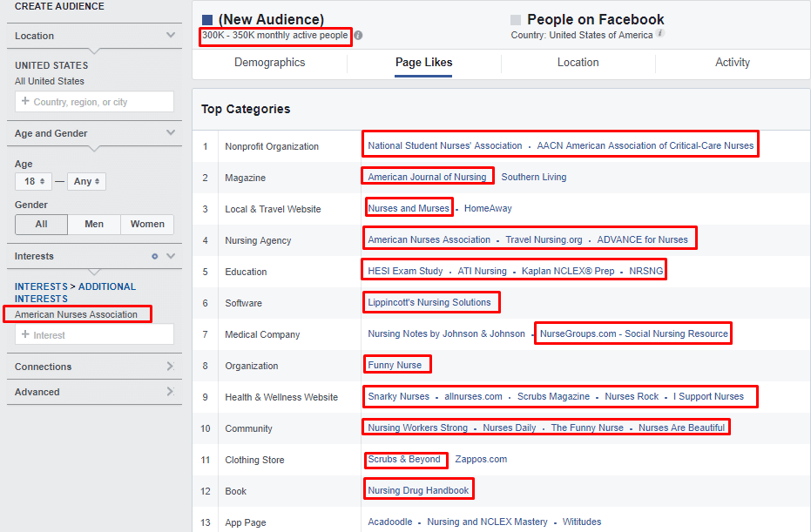Image resolution: width=811 pixels, height=532 pixels.
Task: Click the Additional Interests breadcrumb link
Action: pyautogui.click(x=75, y=293)
